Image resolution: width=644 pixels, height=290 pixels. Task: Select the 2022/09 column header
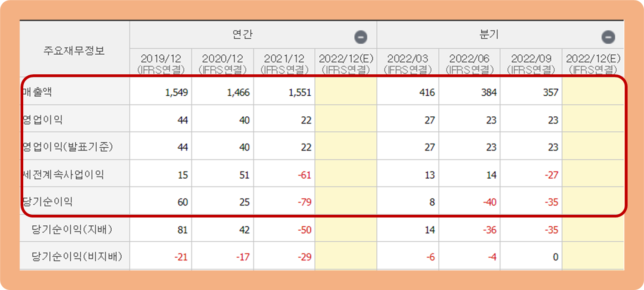point(531,64)
